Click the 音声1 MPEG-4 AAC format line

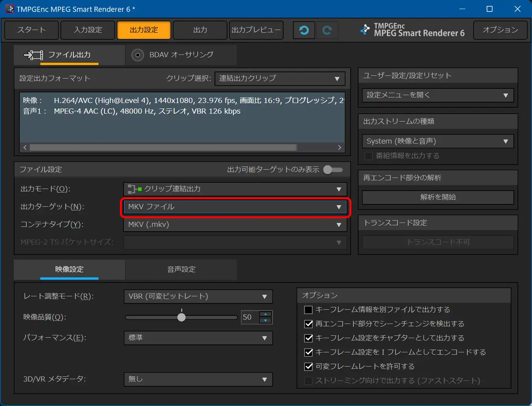(132, 111)
